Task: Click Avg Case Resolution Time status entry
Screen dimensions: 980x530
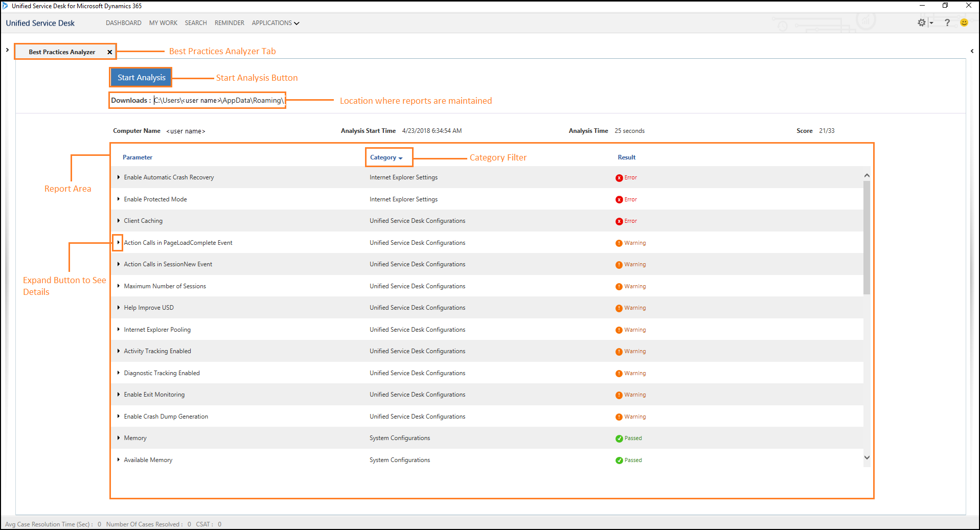Action: click(x=53, y=524)
